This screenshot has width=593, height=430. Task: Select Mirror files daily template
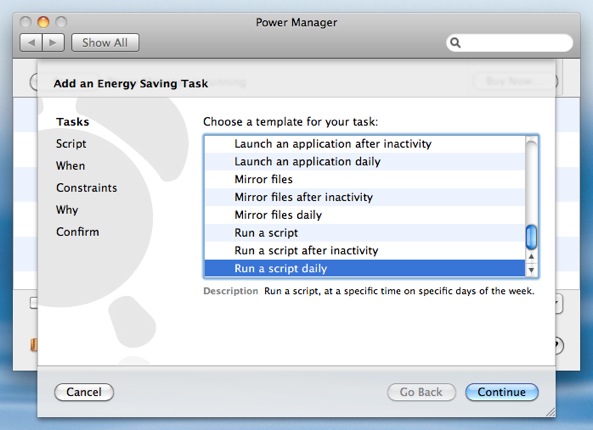pyautogui.click(x=365, y=215)
